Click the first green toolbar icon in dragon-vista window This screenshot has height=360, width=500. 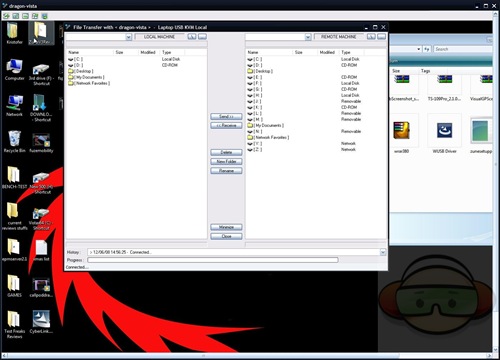(6, 16)
